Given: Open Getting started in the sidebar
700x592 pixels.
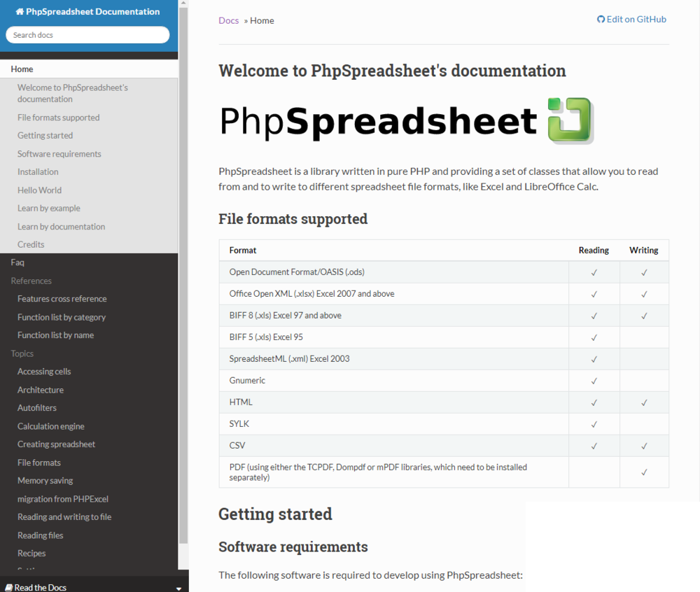Looking at the screenshot, I should [45, 136].
